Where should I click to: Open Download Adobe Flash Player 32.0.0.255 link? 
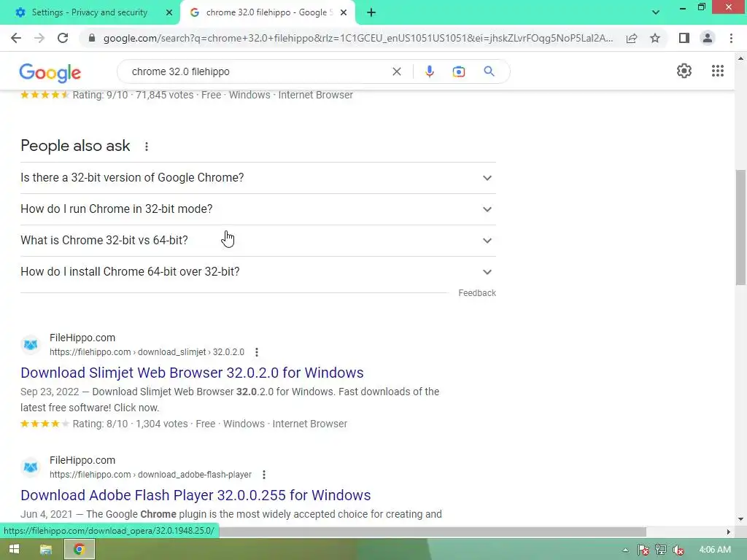pyautogui.click(x=196, y=495)
